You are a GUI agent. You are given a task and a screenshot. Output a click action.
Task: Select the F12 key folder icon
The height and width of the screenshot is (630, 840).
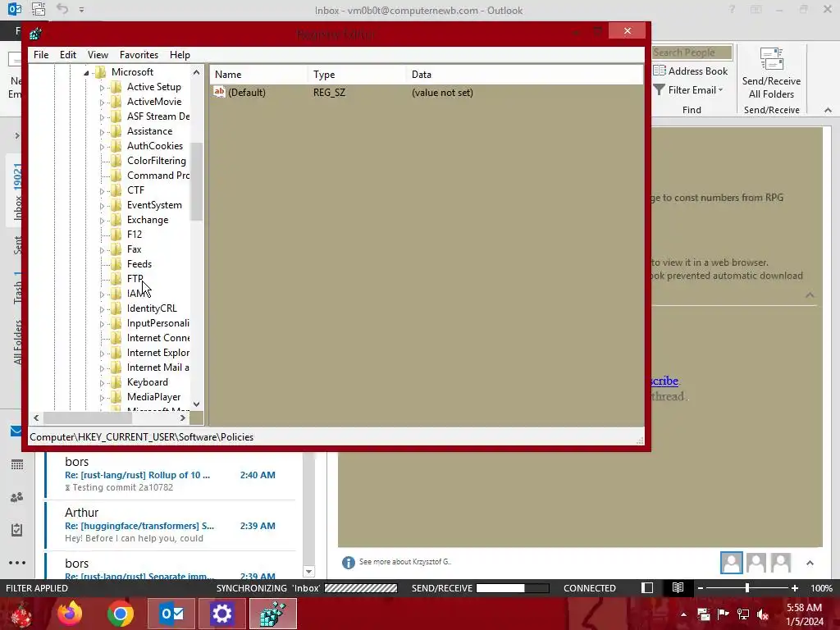click(x=116, y=234)
